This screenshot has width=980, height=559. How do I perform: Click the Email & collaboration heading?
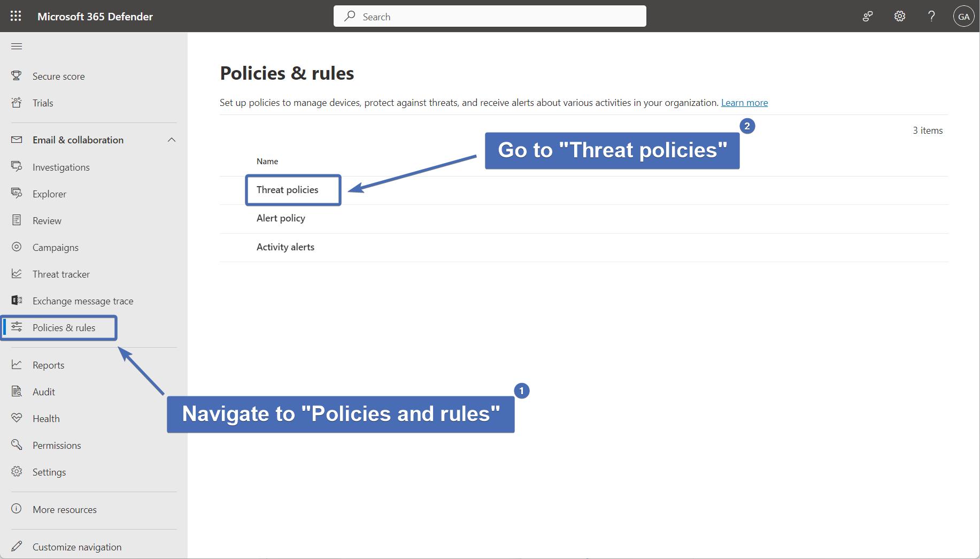[78, 140]
